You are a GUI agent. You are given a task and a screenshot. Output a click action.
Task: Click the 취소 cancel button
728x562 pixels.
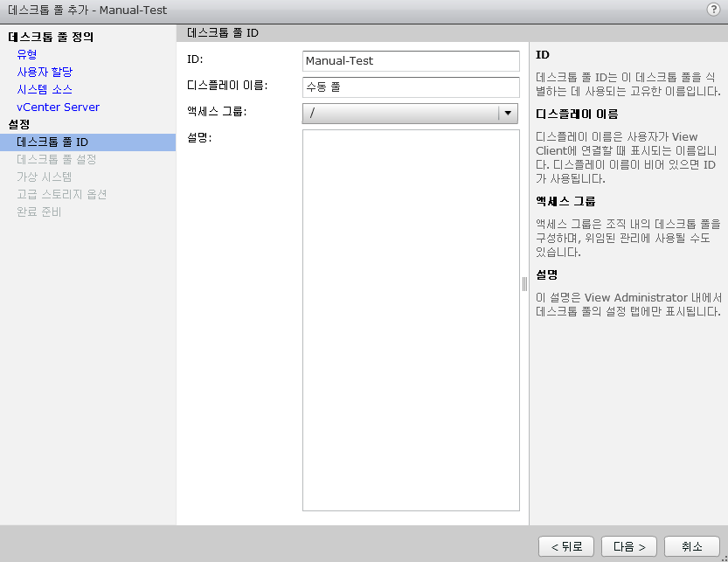[692, 546]
